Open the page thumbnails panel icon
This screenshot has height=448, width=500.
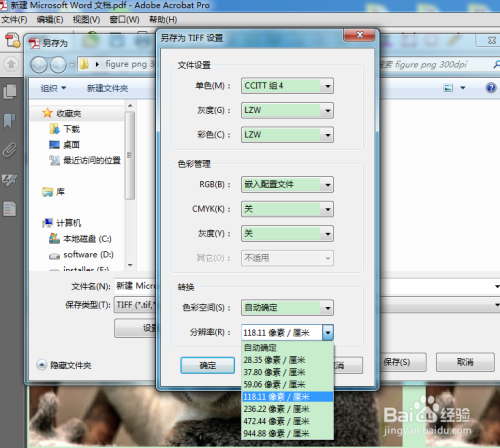coord(10,91)
